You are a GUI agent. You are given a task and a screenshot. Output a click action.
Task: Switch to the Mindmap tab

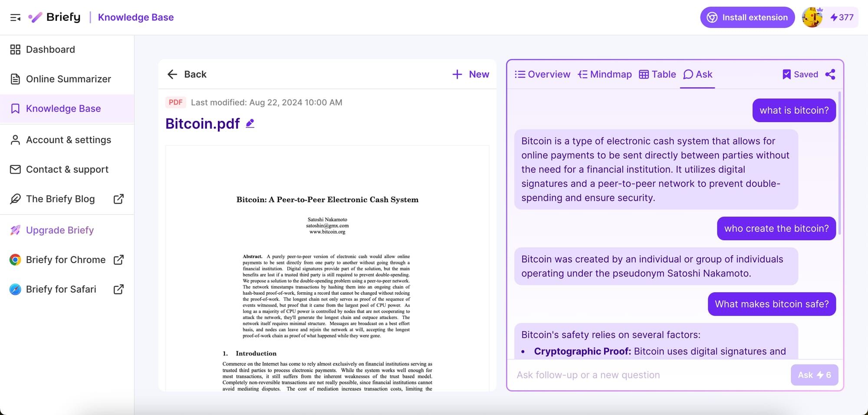[x=605, y=74]
